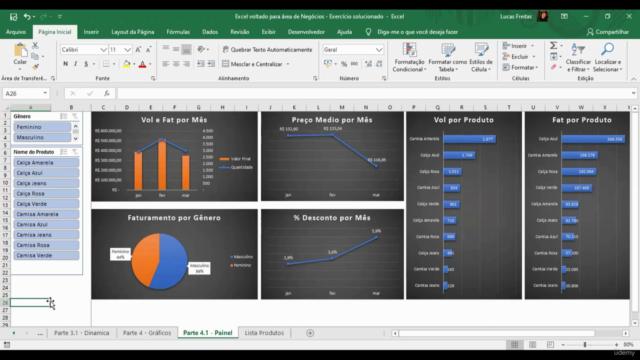640x360 pixels.
Task: Click Quebrar Texto Automaticamente
Action: pos(267,49)
